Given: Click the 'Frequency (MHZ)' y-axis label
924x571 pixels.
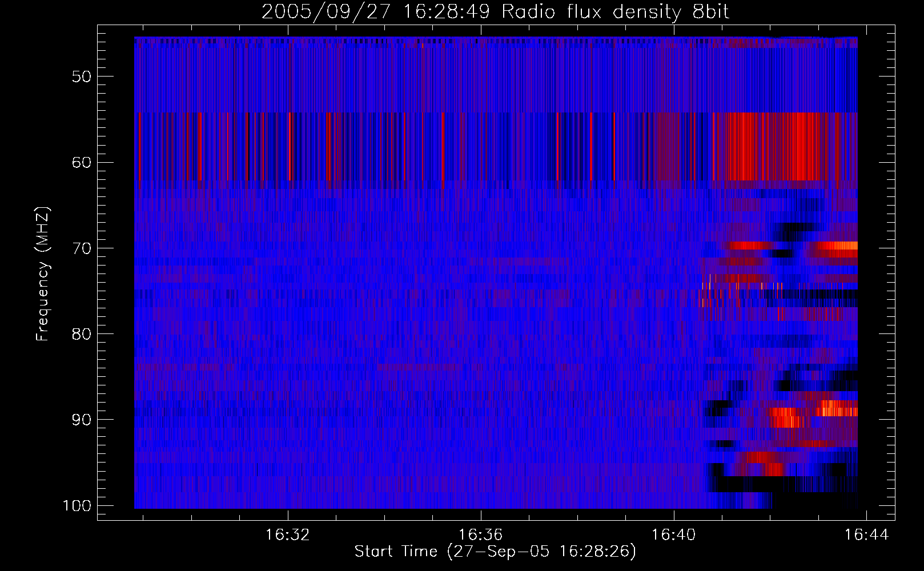Looking at the screenshot, I should click(x=43, y=274).
